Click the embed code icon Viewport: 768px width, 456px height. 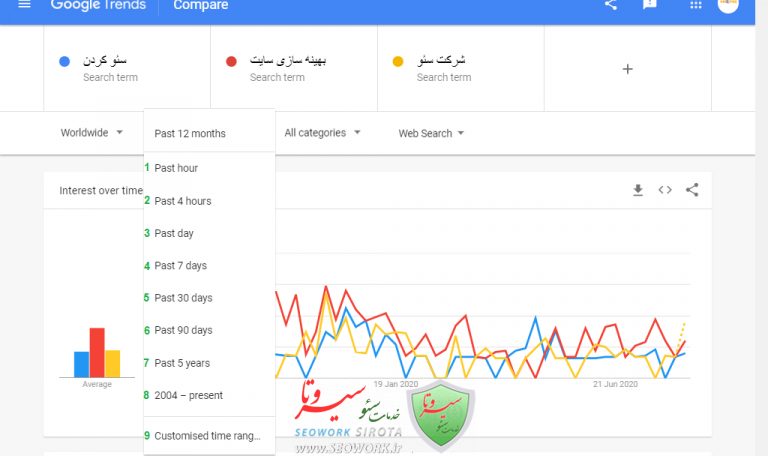(665, 190)
